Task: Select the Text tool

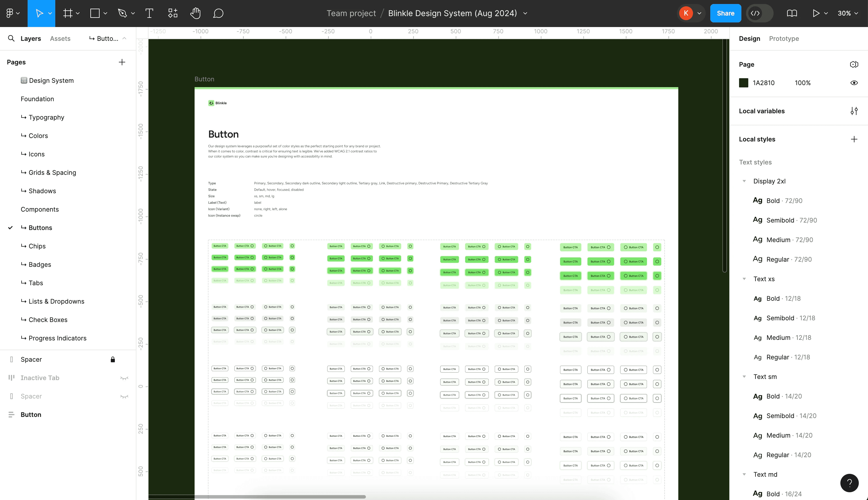Action: (149, 14)
